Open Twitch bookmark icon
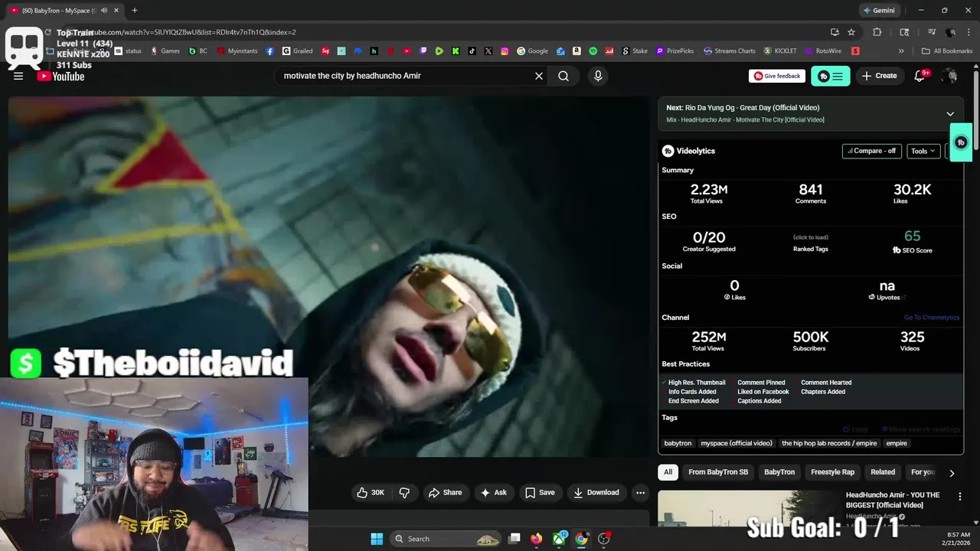The width and height of the screenshot is (980, 551). tap(423, 51)
